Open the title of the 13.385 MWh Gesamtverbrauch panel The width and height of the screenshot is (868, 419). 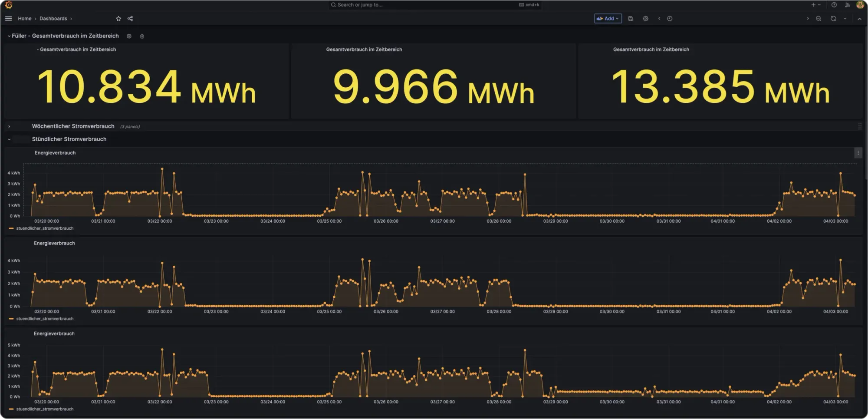651,49
